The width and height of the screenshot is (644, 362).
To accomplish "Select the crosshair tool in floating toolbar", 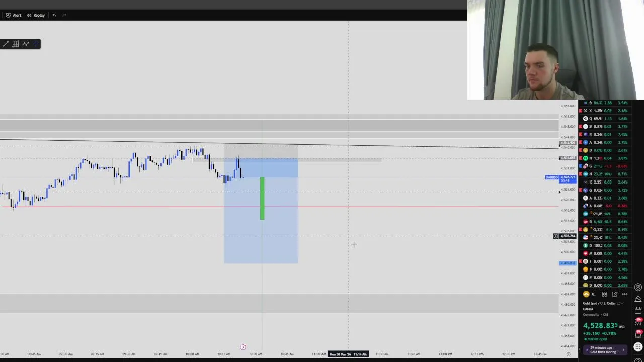I will pos(36,44).
